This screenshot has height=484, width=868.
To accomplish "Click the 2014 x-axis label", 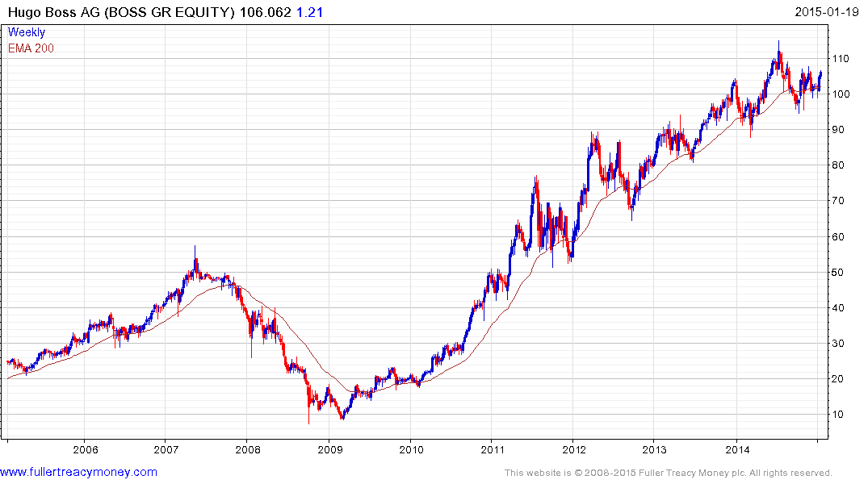I will (737, 449).
